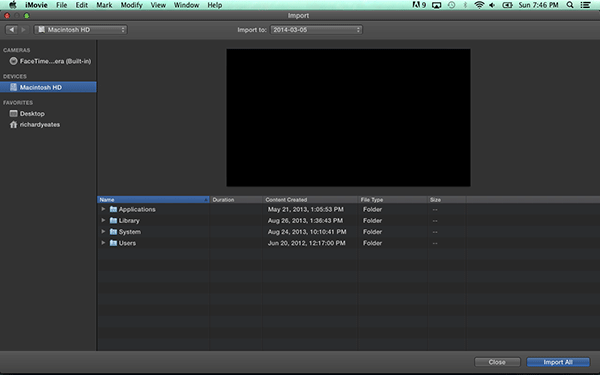600x375 pixels.
Task: Open the Modify menu
Action: [x=132, y=5]
